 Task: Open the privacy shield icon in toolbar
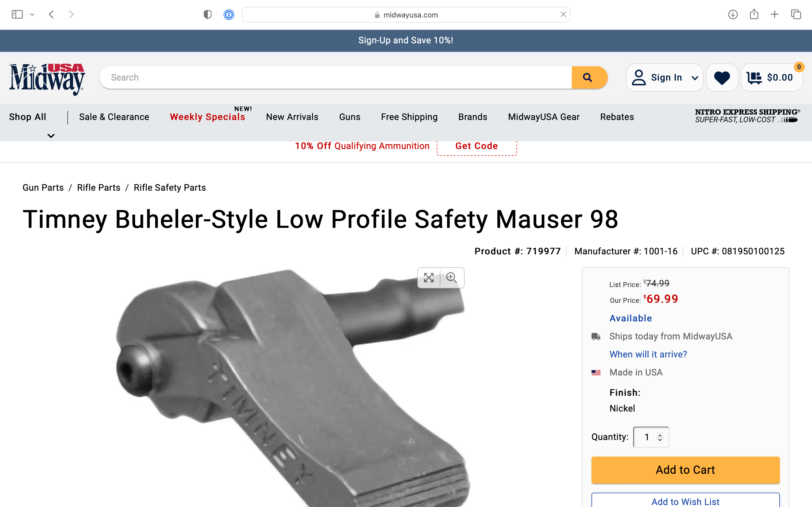(208, 14)
